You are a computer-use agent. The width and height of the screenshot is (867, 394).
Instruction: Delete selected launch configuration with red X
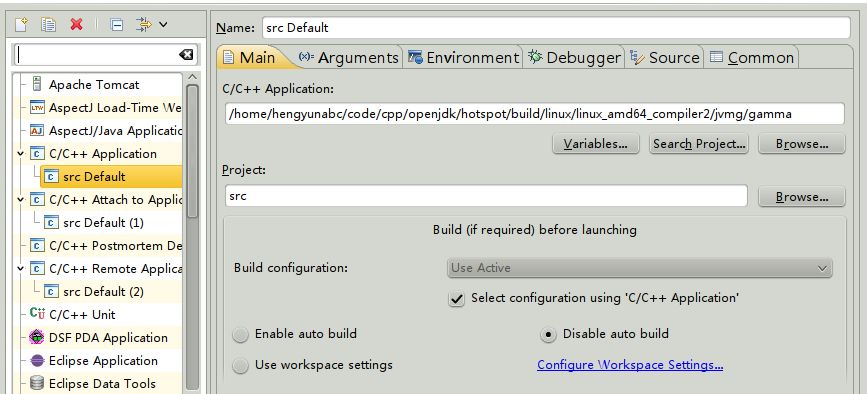coord(77,24)
